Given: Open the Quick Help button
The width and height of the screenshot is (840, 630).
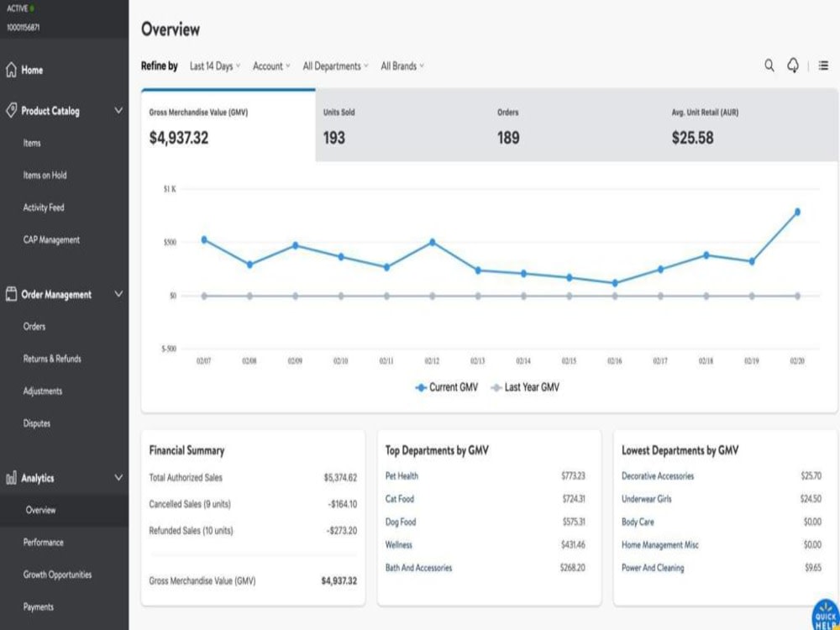Looking at the screenshot, I should click(826, 616).
